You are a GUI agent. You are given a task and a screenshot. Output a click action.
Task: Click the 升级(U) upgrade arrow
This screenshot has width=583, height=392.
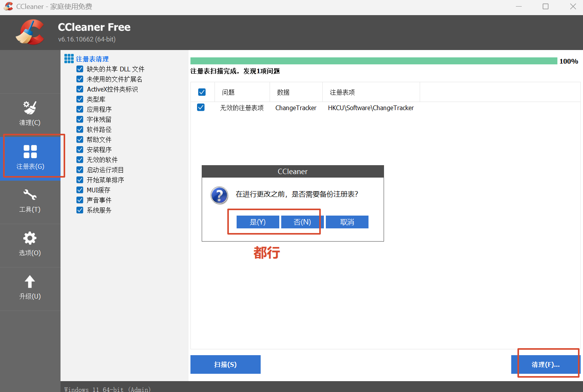[30, 281]
